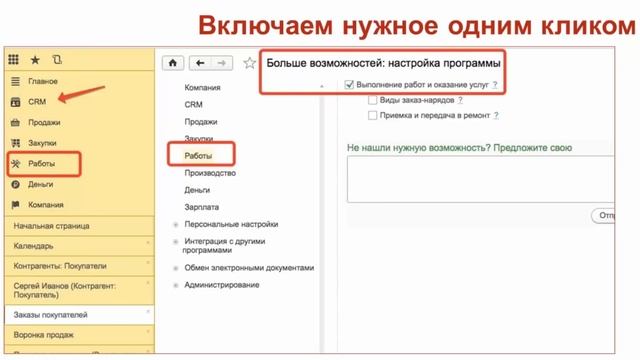Open help for Виды заказ-нарядов
The image size is (640, 360).
click(x=460, y=100)
